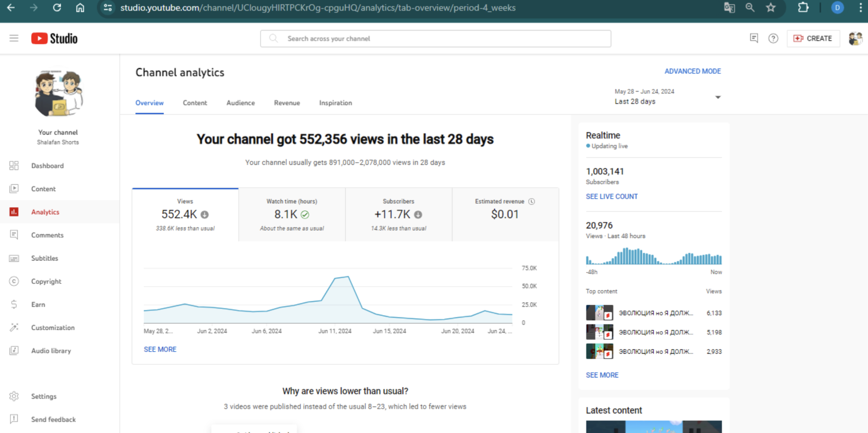Viewport: 868px width, 433px height.
Task: Click the site information icon in address bar
Action: pos(108,7)
